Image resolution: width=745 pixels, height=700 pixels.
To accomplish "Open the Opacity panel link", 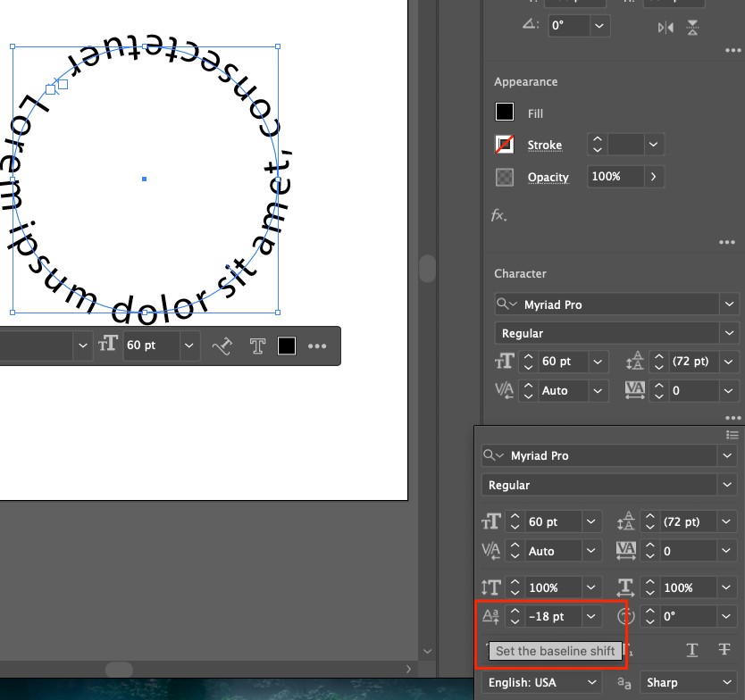I will [548, 177].
